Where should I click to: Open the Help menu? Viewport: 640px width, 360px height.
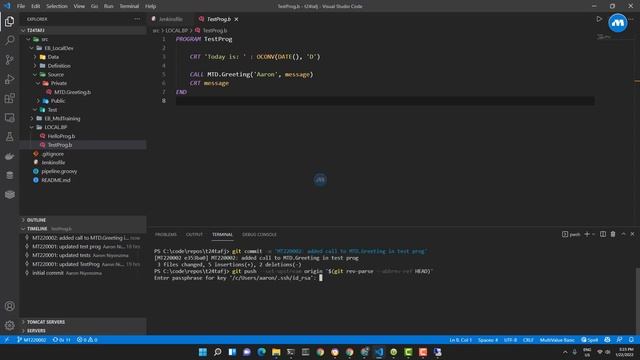pyautogui.click(x=150, y=6)
